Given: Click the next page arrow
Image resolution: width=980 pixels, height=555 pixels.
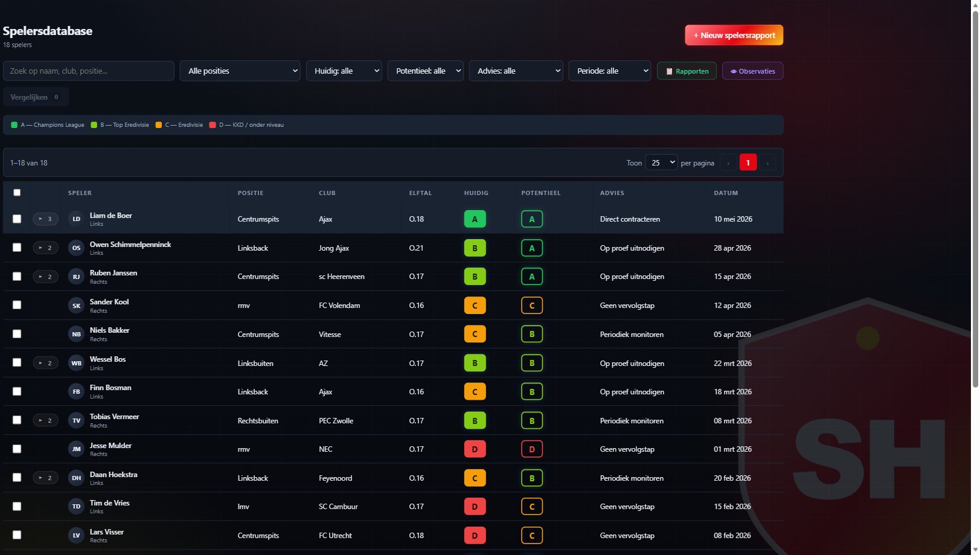Looking at the screenshot, I should (x=767, y=162).
